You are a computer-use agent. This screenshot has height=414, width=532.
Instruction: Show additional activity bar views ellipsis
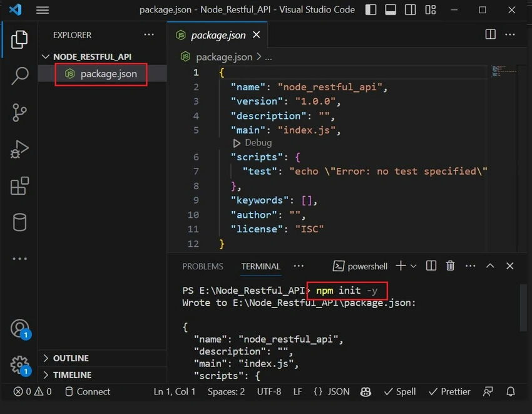coord(19,259)
